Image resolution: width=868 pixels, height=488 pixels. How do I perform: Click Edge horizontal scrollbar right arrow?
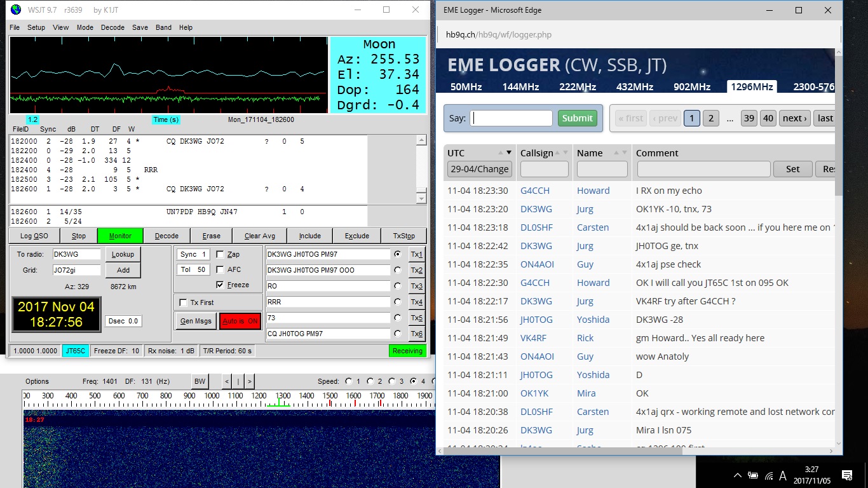click(x=830, y=450)
